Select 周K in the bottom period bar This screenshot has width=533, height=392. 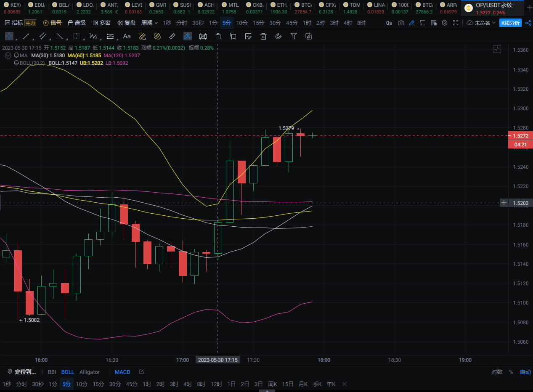click(x=273, y=384)
